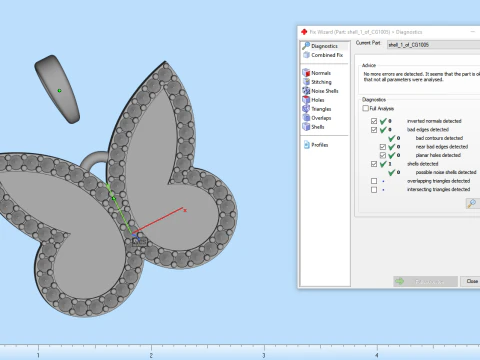Image resolution: width=480 pixels, height=360 pixels.
Task: Toggle planar holes detected checkbox
Action: (383, 155)
